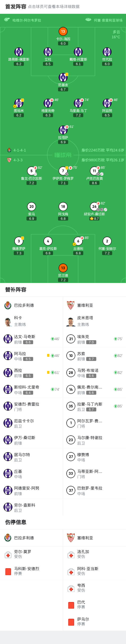
Task: Select substitute 达文-马奇斯 row
Action: pyautogui.click(x=32, y=339)
